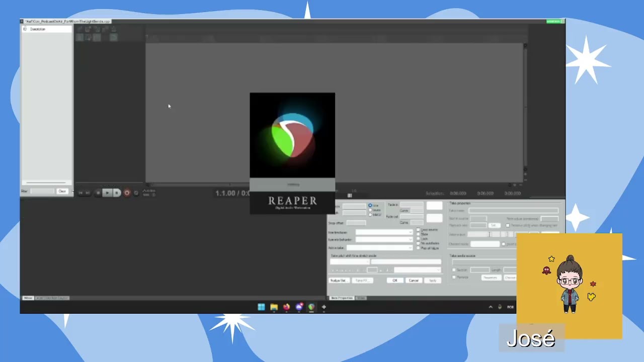Click the Take name field
The image size is (644, 362).
pyautogui.click(x=514, y=211)
